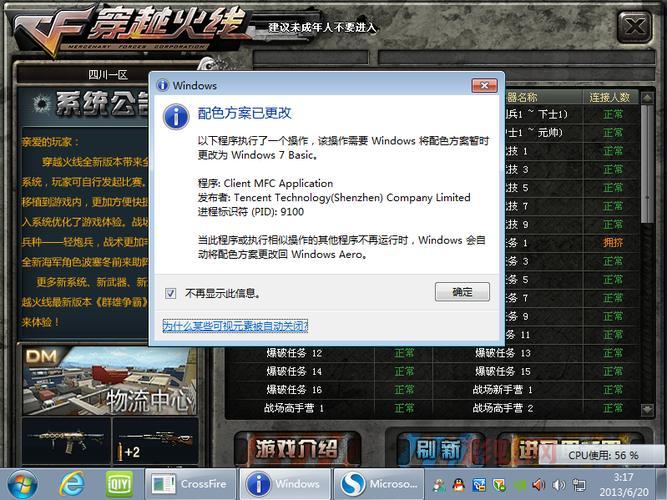Select the 四川一区 server region tab
The image size is (667, 500).
108,75
